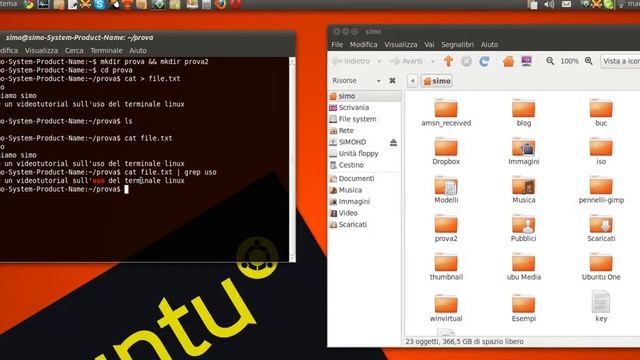Open the buc folder
This screenshot has height=360, width=640.
(x=601, y=113)
